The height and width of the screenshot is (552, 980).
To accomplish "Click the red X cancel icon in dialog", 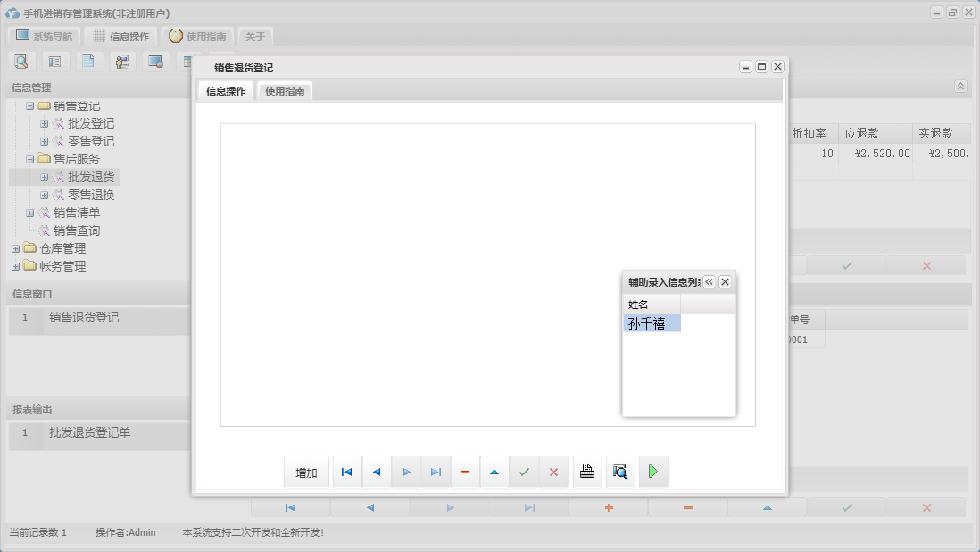I will point(553,472).
